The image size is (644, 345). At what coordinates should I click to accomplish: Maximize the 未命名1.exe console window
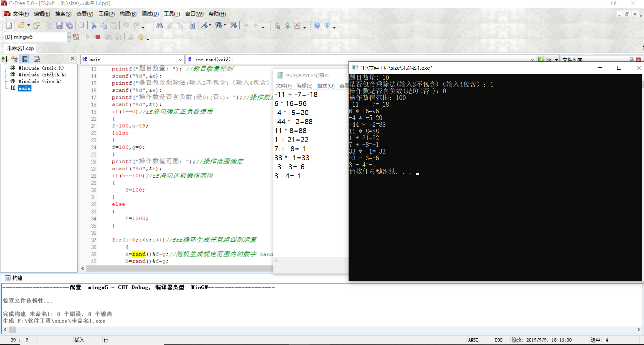[x=619, y=68]
